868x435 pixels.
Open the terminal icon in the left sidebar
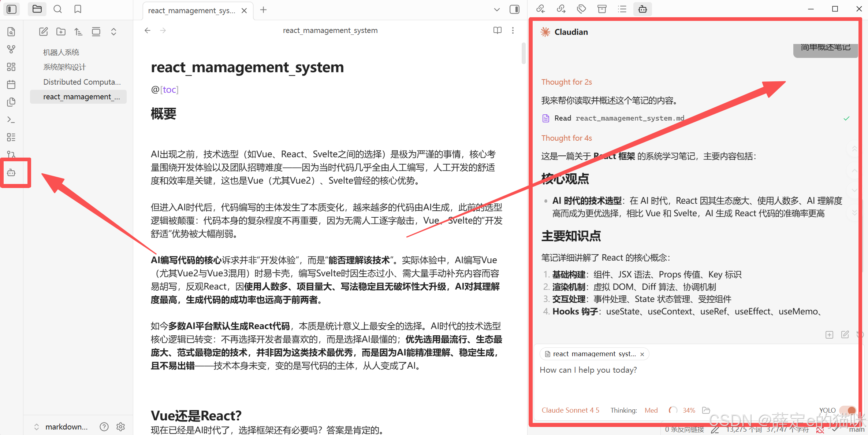pos(11,119)
